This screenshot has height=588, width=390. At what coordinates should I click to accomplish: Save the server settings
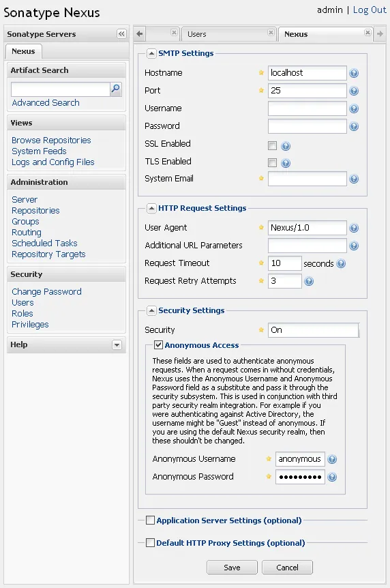pos(232,568)
